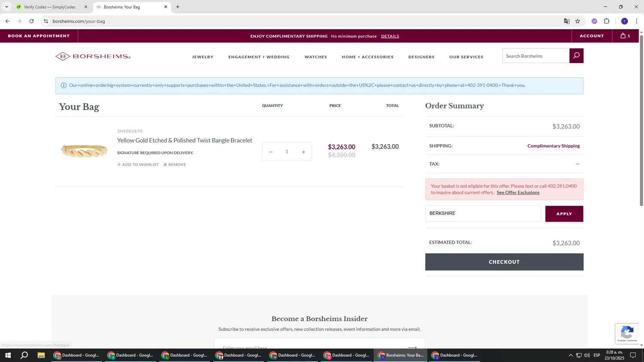644x362 pixels.
Task: Switch to the Borsheims: Your Bag taskbar window
Action: pyautogui.click(x=401, y=355)
